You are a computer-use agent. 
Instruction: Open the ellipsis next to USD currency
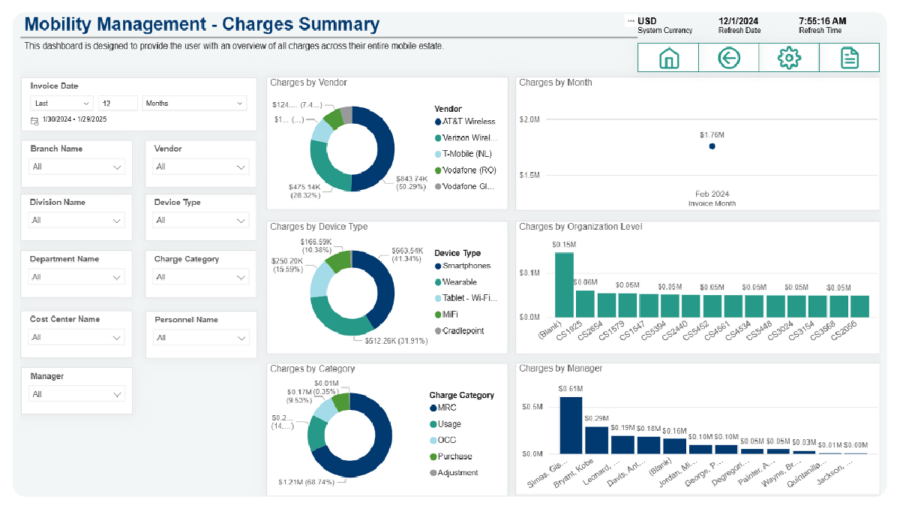click(x=631, y=21)
